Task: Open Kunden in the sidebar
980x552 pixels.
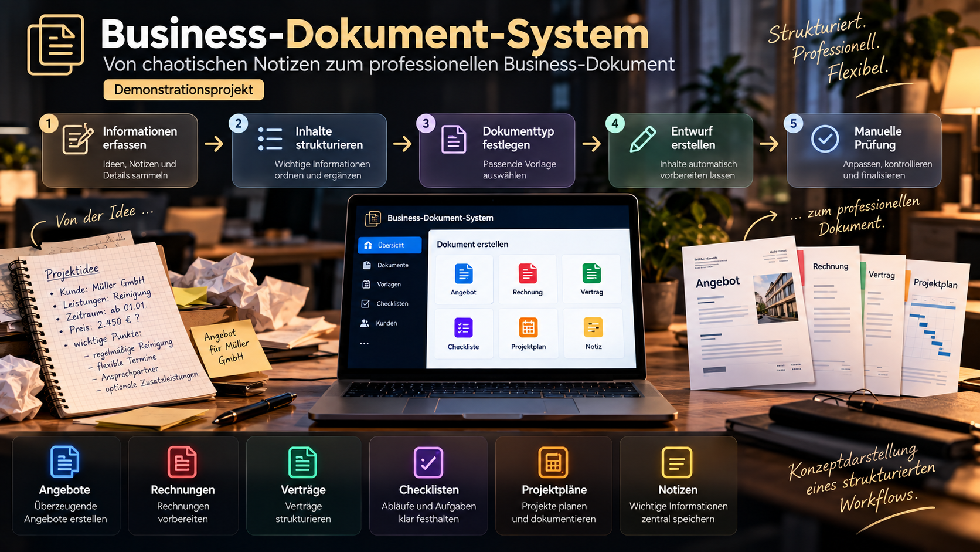Action: pos(379,323)
